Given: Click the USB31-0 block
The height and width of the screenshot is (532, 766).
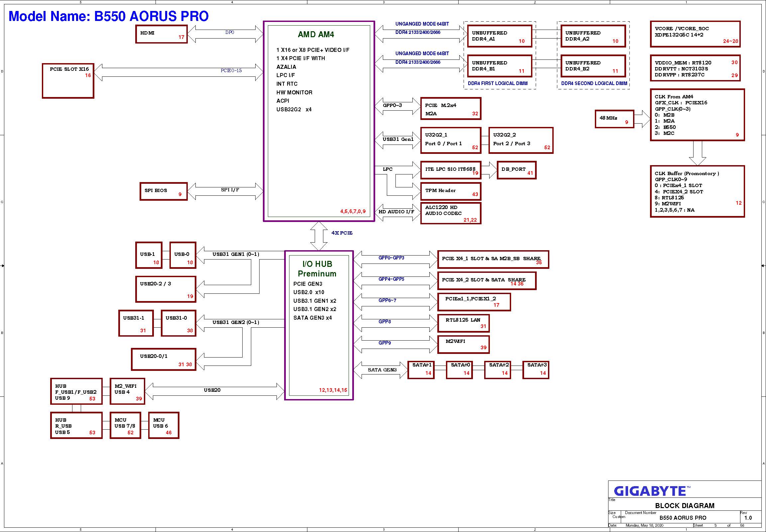Looking at the screenshot, I should tap(178, 323).
